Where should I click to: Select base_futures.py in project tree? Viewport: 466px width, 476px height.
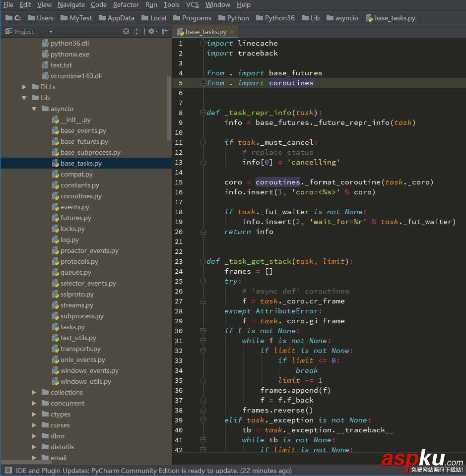point(84,141)
